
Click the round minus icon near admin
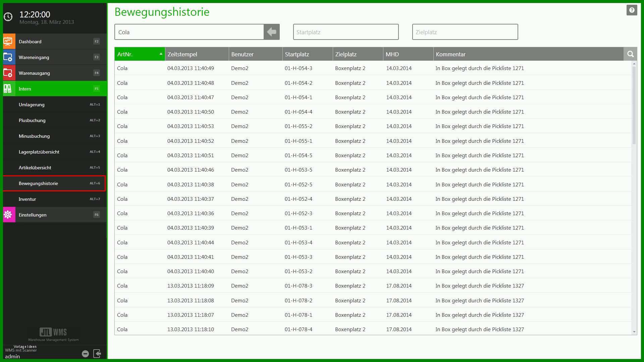(85, 354)
